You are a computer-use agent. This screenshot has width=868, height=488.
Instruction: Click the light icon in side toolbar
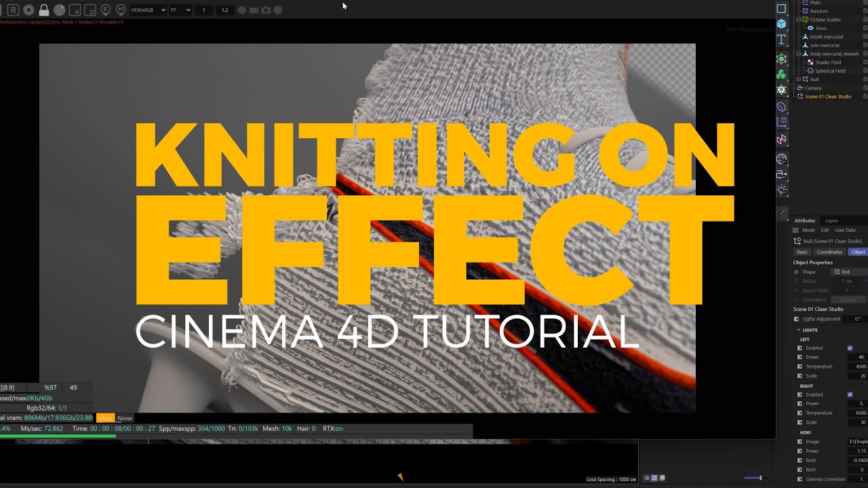coord(781,190)
